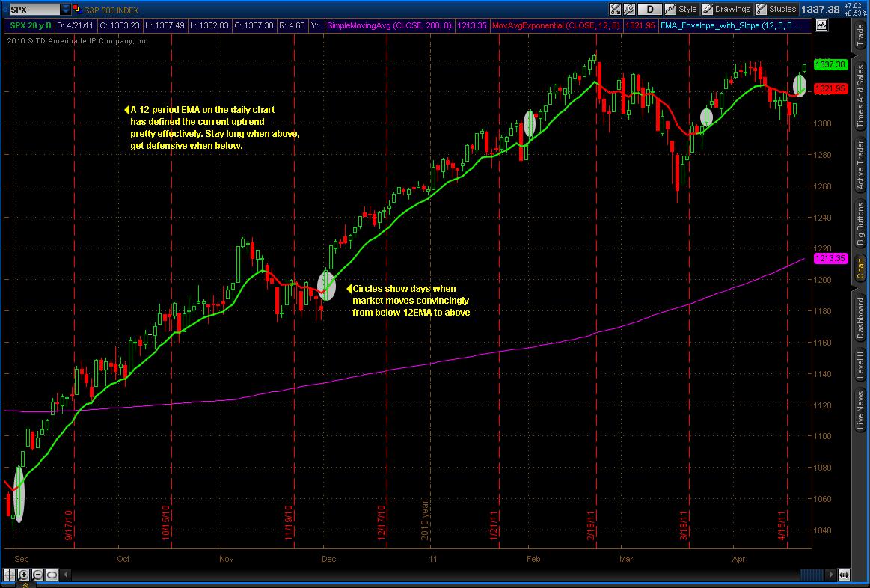Click the 1/21/11 expiration date marker
870x588 pixels.
493,525
